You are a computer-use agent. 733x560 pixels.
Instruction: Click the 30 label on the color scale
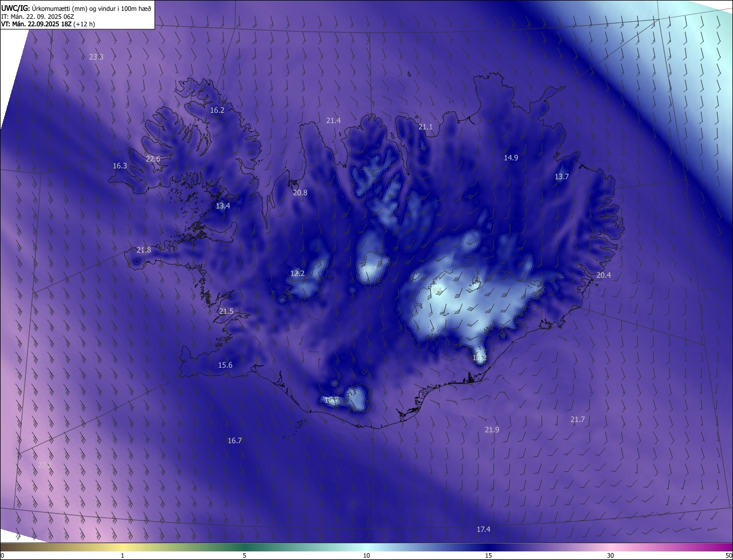(x=610, y=555)
